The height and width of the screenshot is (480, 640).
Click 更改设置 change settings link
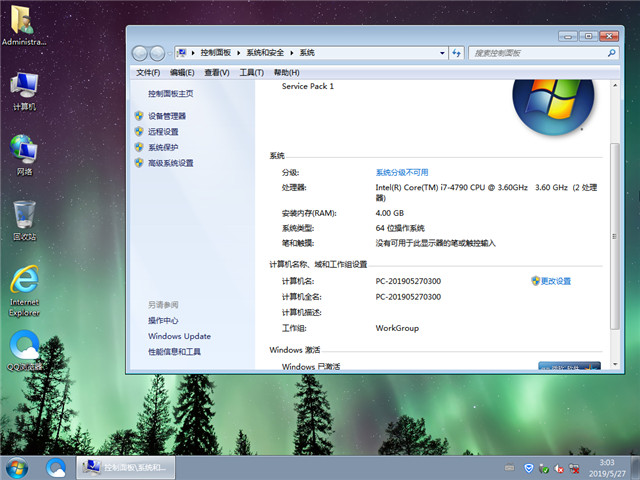click(x=556, y=281)
